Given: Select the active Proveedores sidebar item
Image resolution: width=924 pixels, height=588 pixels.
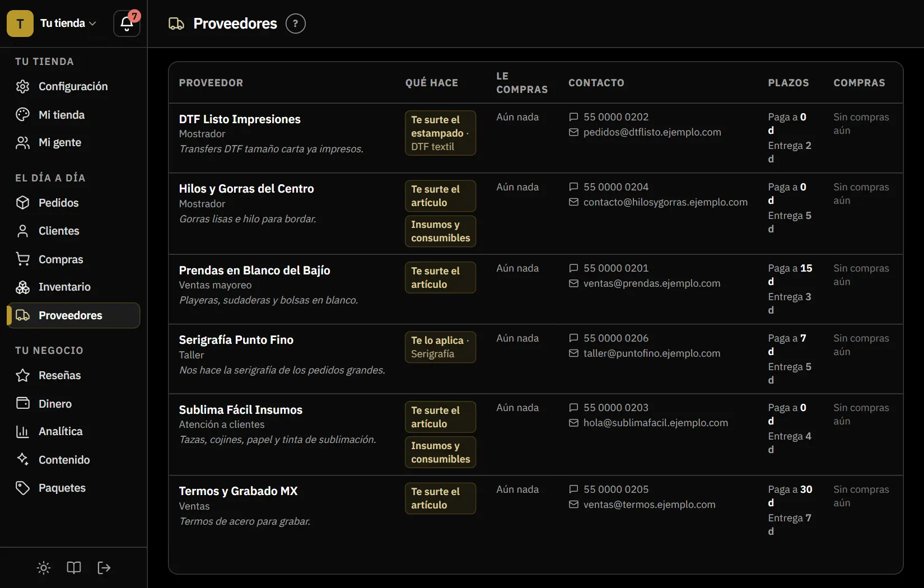Looking at the screenshot, I should click(x=73, y=315).
